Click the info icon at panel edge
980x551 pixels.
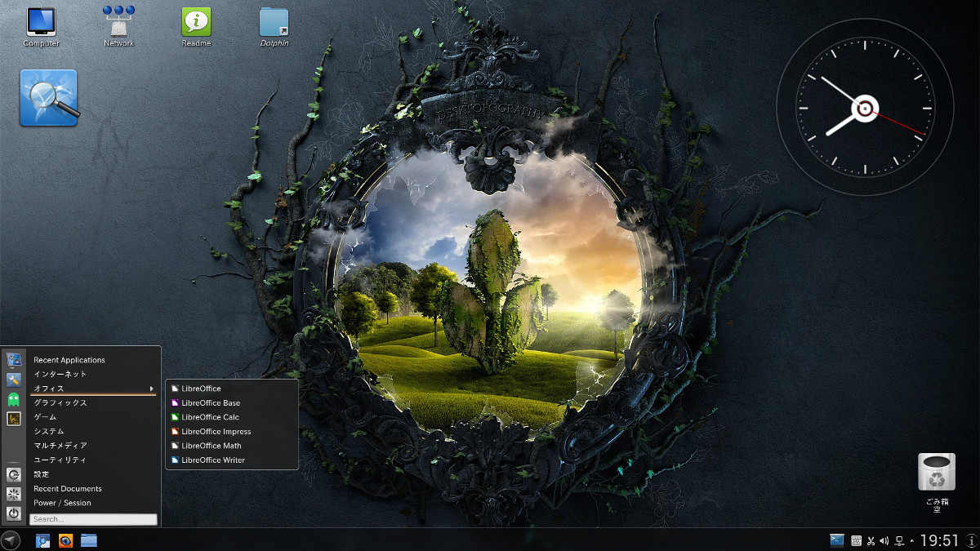coord(971,540)
